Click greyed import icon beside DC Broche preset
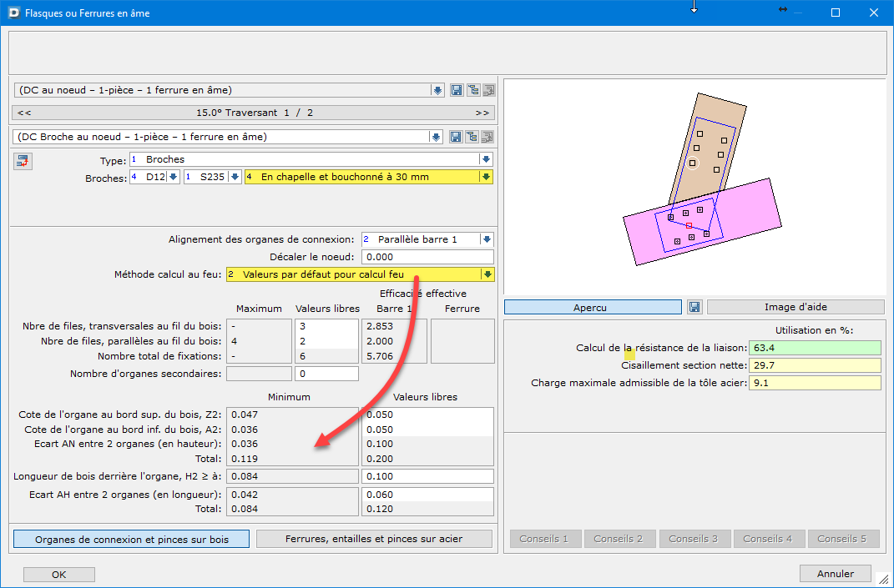This screenshot has width=894, height=588. (x=488, y=137)
